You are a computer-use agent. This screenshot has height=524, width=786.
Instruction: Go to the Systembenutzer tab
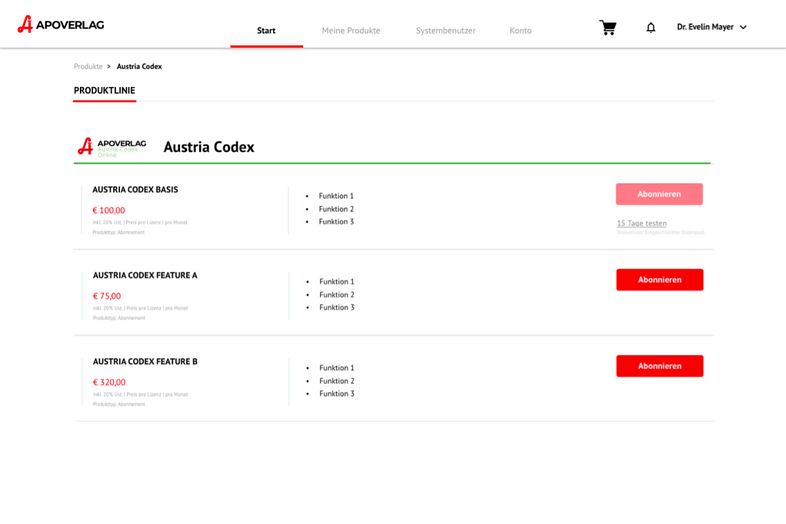point(445,31)
